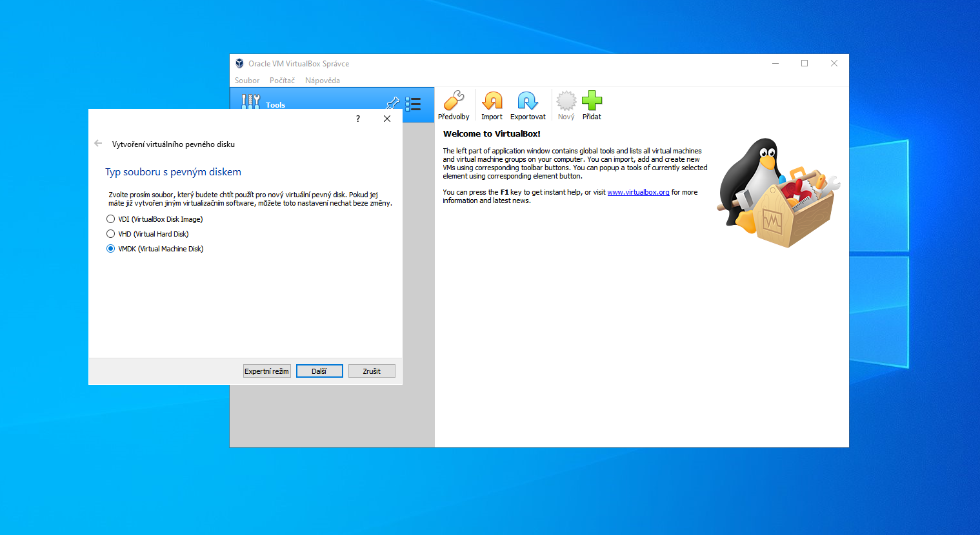This screenshot has height=535, width=980.
Task: Click the Tux toolbox illustration
Action: (x=779, y=192)
